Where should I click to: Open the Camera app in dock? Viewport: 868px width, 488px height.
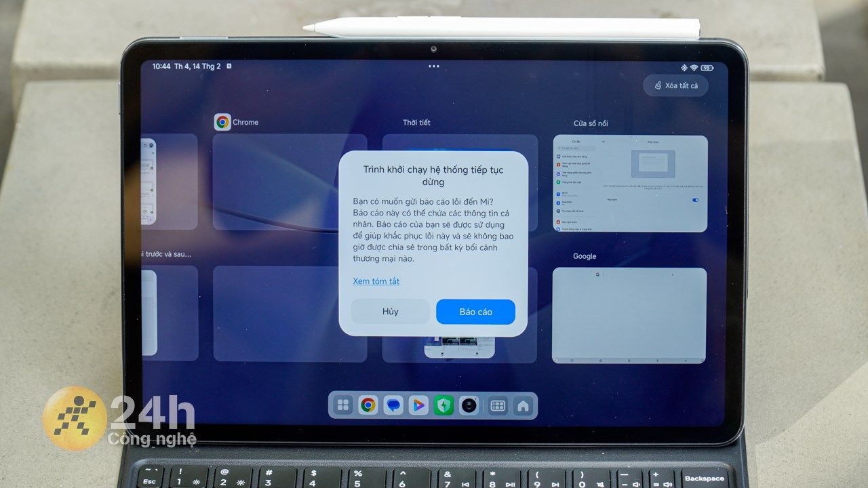469,405
